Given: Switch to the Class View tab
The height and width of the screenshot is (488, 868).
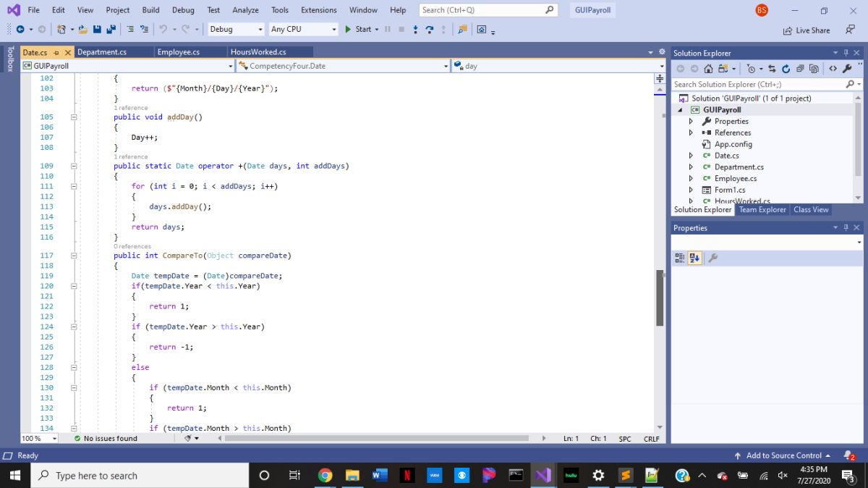Looking at the screenshot, I should [811, 209].
